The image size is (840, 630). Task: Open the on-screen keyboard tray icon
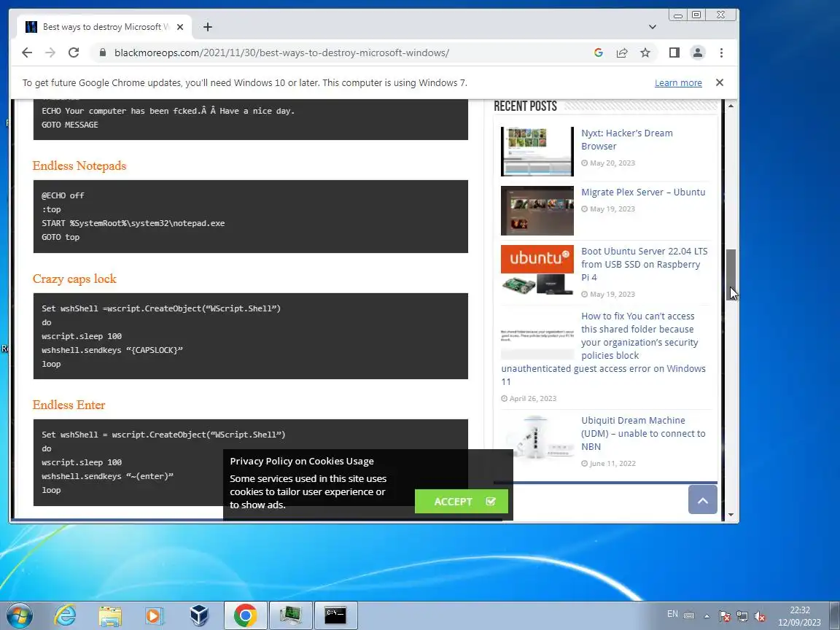click(x=690, y=615)
